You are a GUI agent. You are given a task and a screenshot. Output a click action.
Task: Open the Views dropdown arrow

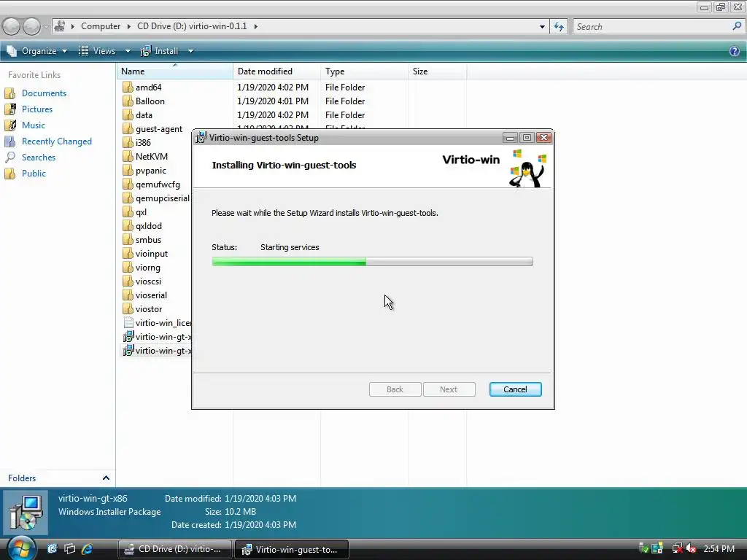click(128, 51)
